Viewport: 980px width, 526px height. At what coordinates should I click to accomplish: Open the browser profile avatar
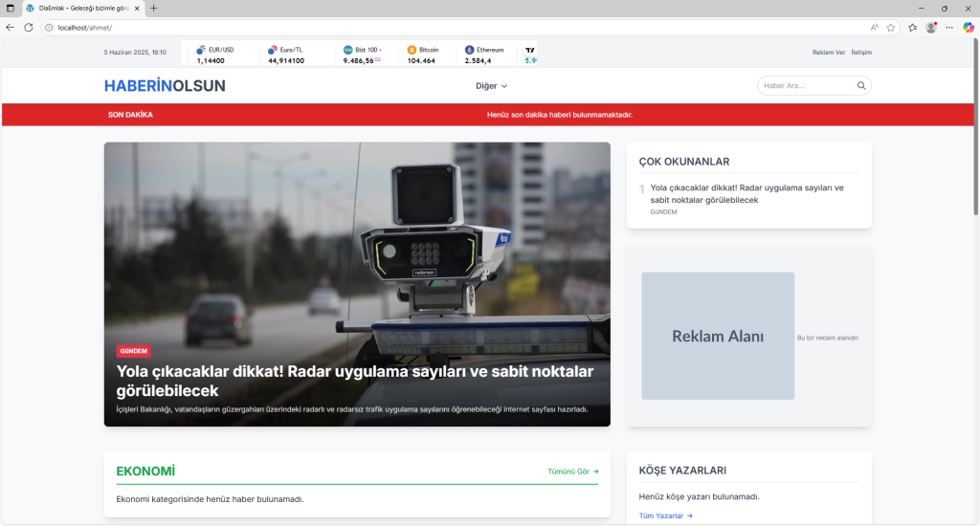pyautogui.click(x=930, y=28)
